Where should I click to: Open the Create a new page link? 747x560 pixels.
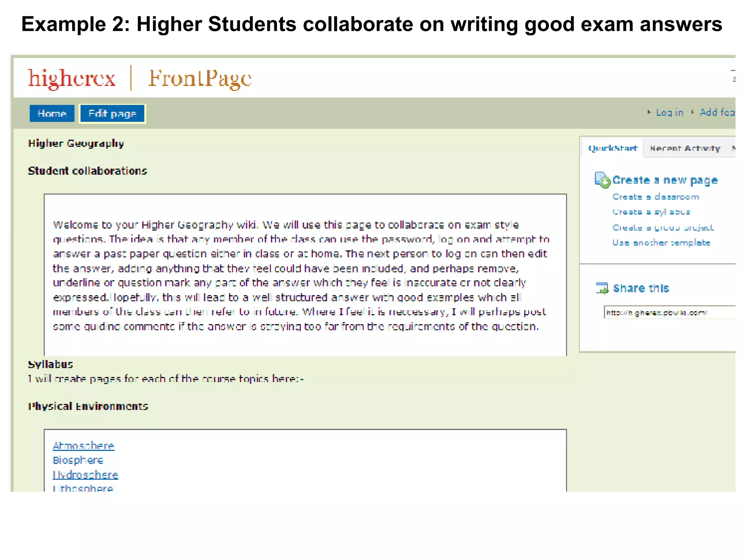point(665,180)
